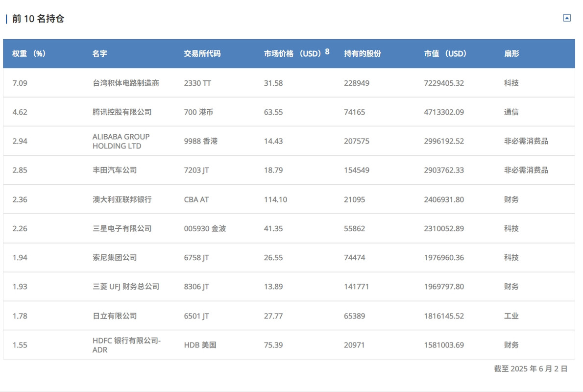Click market value 7229405.32
The height and width of the screenshot is (392, 583).
(x=444, y=83)
